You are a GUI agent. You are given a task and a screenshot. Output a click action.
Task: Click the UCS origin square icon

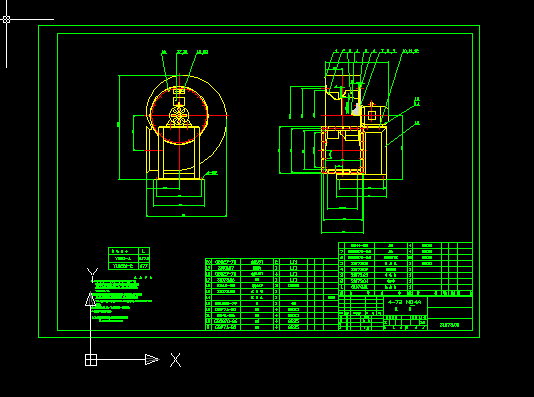click(x=91, y=360)
